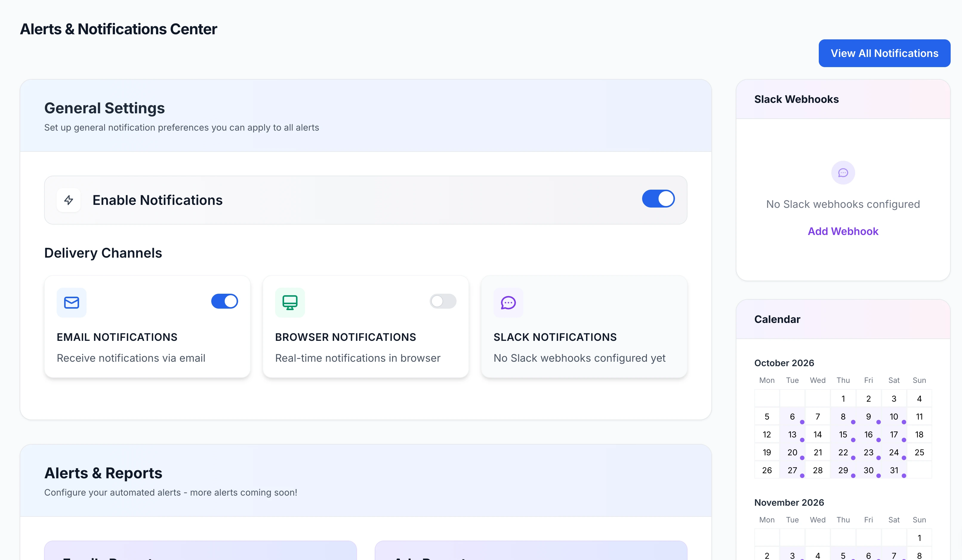Click the Slack Webhooks panel title
Screen dimensions: 962x560
(x=796, y=99)
